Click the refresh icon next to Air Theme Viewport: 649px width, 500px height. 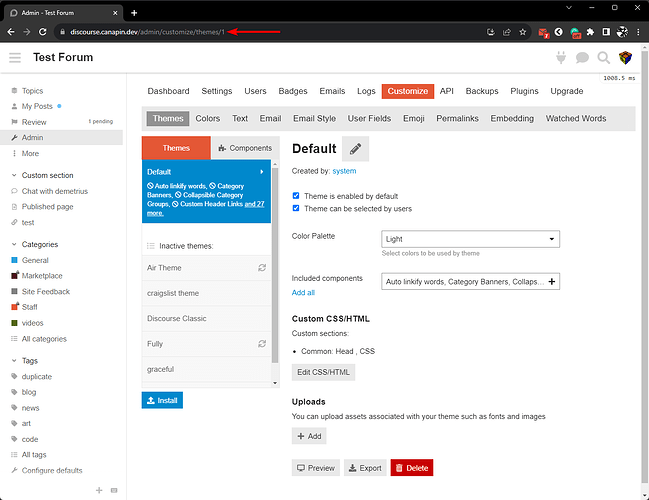tap(262, 268)
